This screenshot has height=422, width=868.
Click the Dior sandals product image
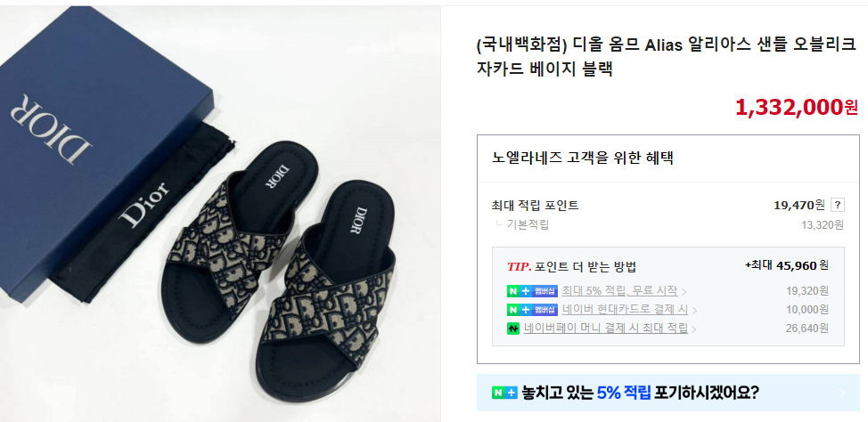[220, 214]
